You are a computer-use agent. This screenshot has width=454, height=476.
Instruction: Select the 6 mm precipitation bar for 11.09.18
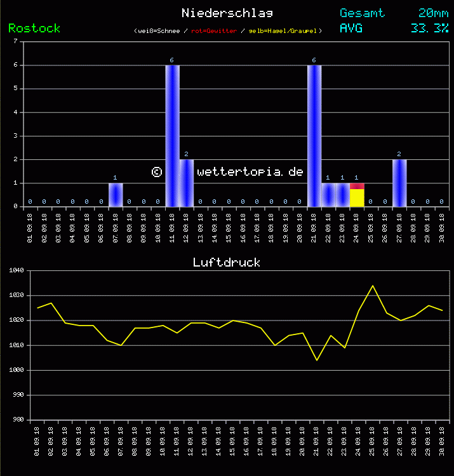172,136
